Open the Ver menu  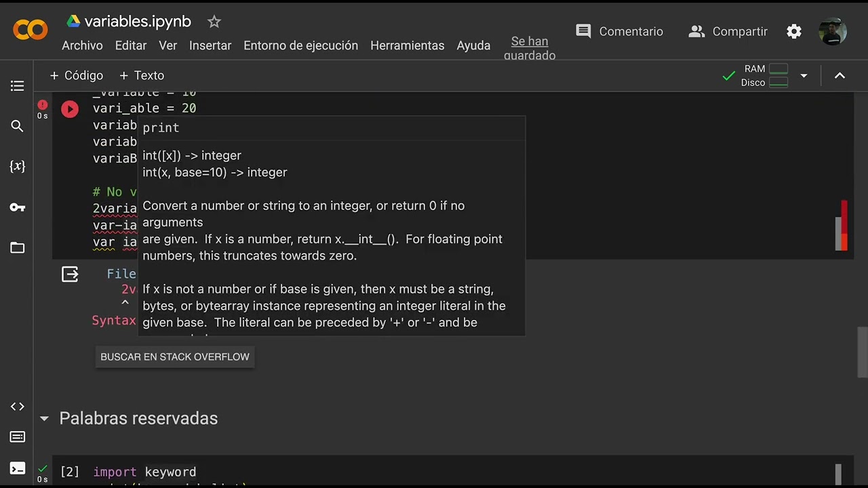[167, 45]
